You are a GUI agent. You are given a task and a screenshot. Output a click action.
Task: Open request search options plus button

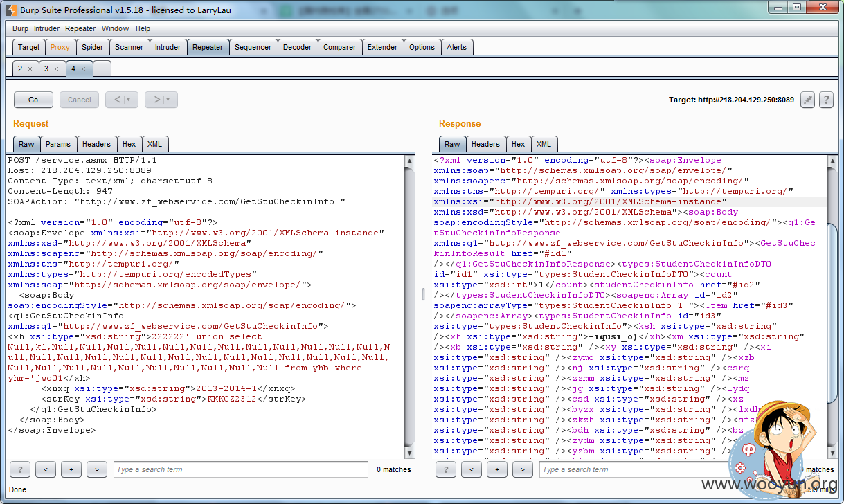(x=71, y=469)
